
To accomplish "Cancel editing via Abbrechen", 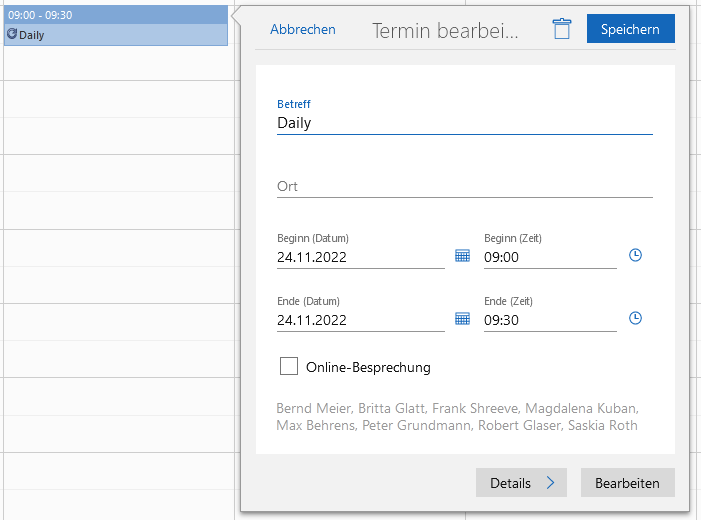I will click(303, 29).
